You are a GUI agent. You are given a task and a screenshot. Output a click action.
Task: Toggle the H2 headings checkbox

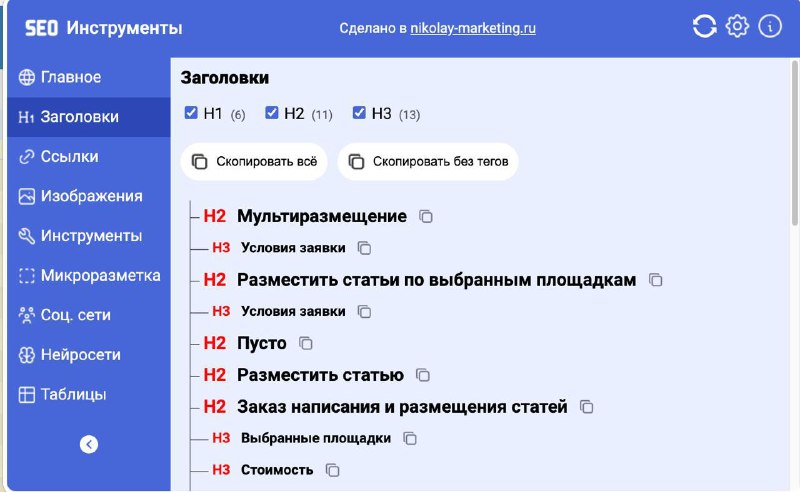(x=271, y=112)
